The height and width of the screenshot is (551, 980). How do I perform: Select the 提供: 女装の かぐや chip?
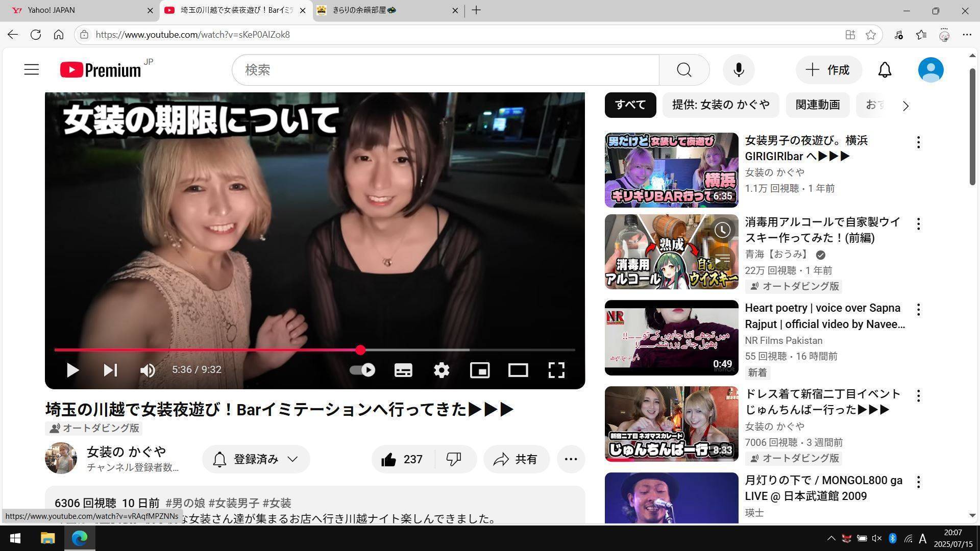point(721,105)
